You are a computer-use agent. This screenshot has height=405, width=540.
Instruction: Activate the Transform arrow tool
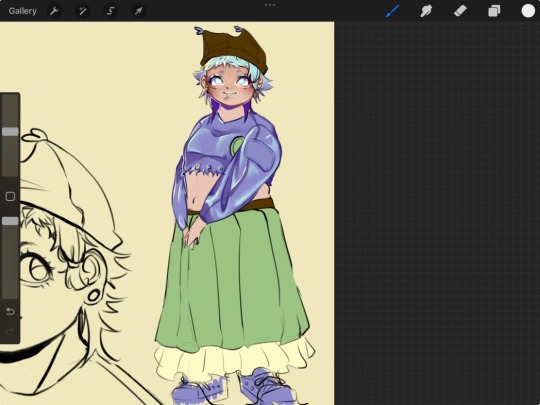tap(138, 11)
